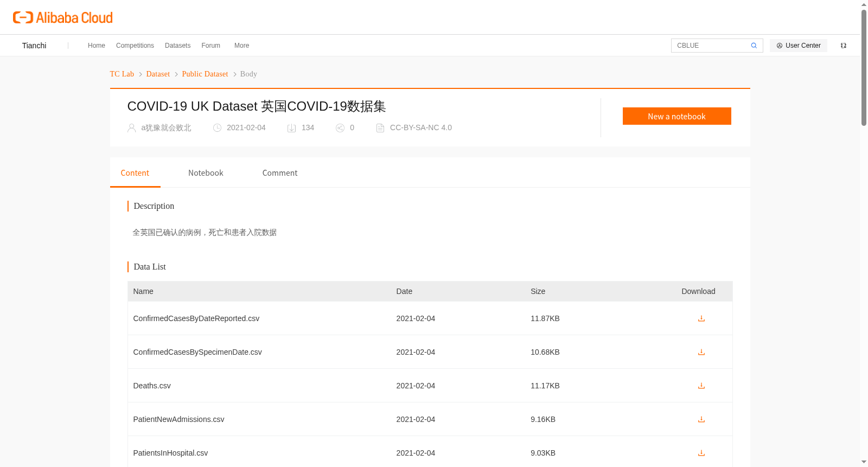Viewport: 868px width, 467px height.
Task: Click Data List section heading
Action: [x=150, y=267]
